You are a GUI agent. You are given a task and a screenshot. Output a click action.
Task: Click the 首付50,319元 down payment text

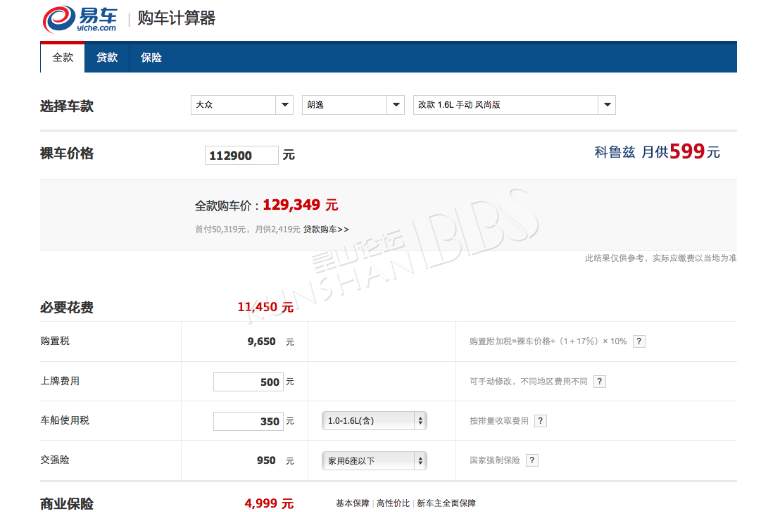click(x=220, y=229)
